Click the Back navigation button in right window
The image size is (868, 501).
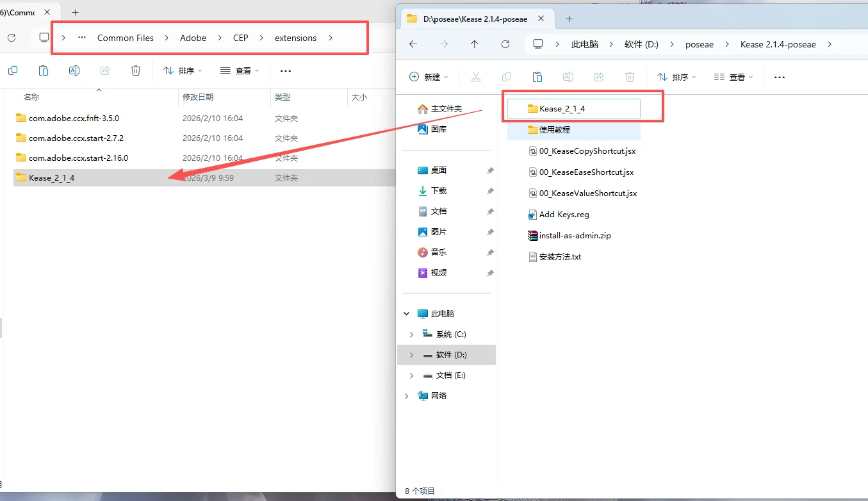click(x=413, y=44)
